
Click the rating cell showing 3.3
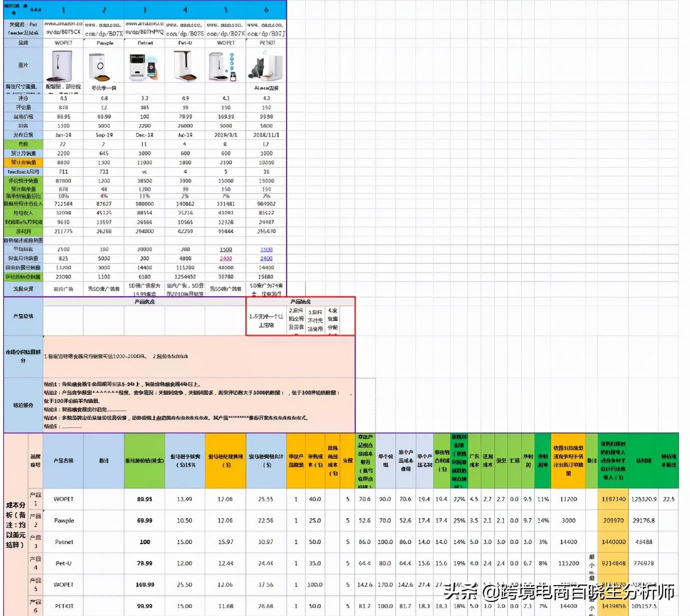point(145,98)
